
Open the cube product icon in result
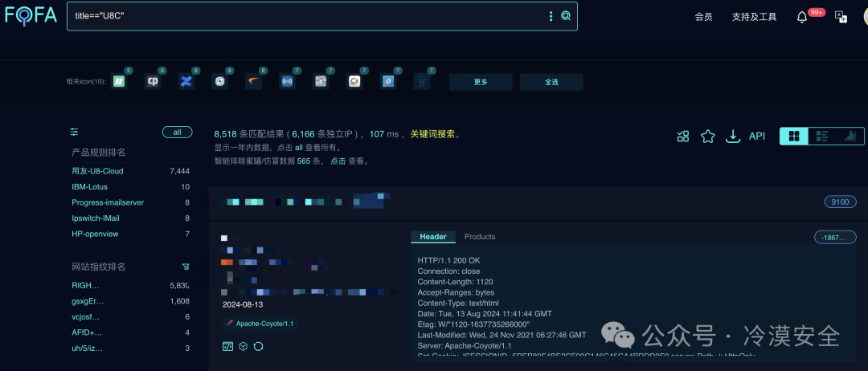click(x=243, y=346)
